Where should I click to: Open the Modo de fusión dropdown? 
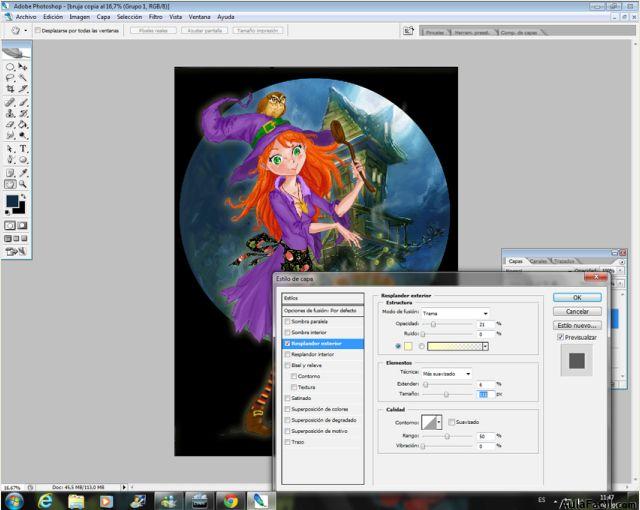click(x=455, y=313)
